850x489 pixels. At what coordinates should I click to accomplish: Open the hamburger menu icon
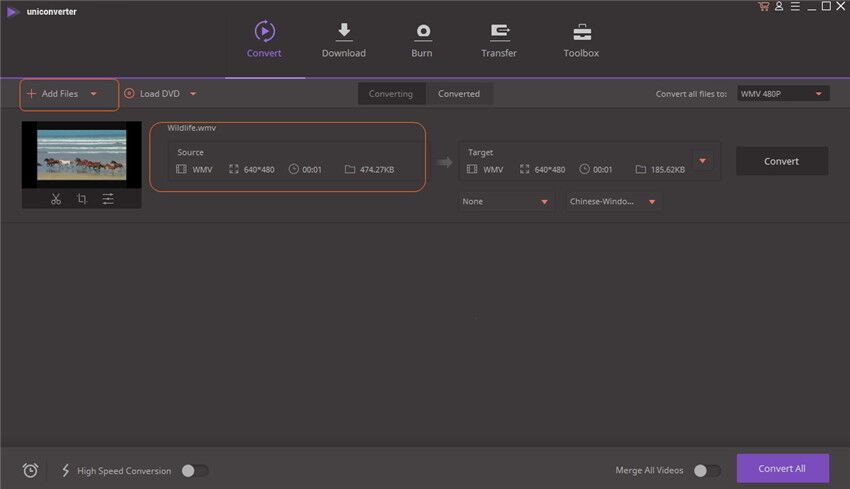click(795, 7)
